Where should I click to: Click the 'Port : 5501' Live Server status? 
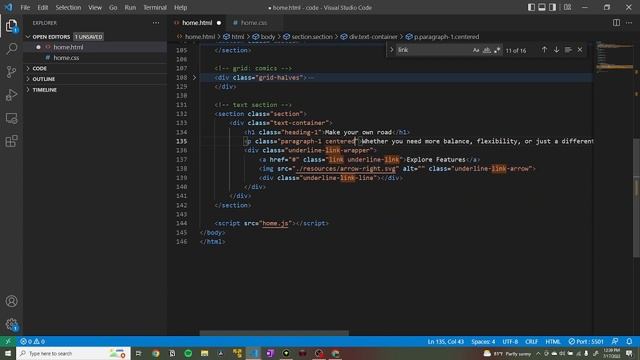[586, 342]
